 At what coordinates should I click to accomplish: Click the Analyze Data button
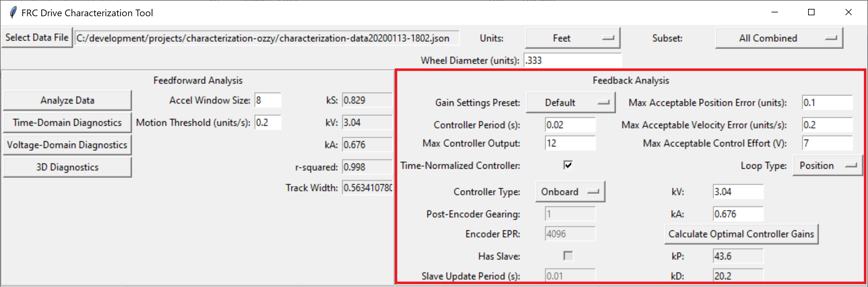coord(67,100)
